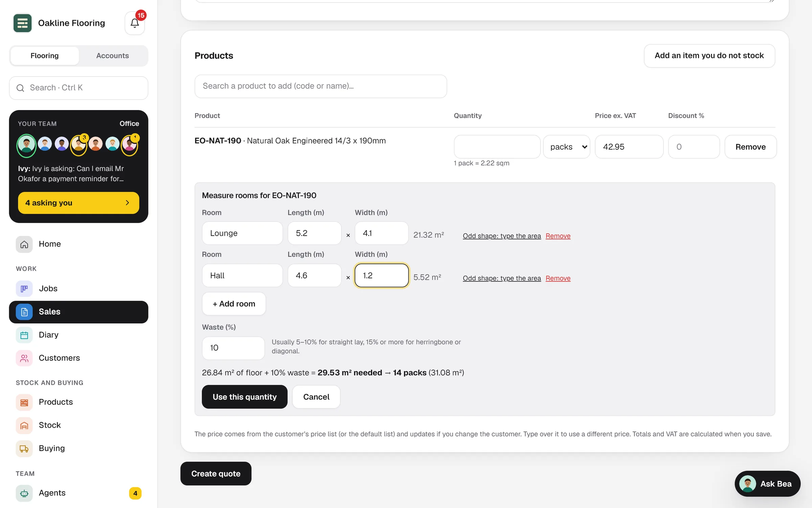
Task: Open the Home menu item
Action: tap(78, 244)
